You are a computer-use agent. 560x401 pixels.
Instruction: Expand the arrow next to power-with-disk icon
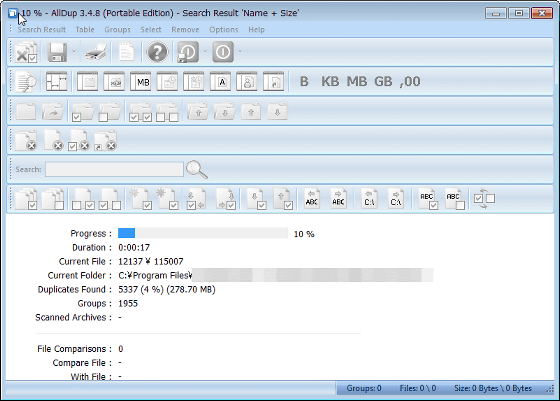[x=205, y=51]
